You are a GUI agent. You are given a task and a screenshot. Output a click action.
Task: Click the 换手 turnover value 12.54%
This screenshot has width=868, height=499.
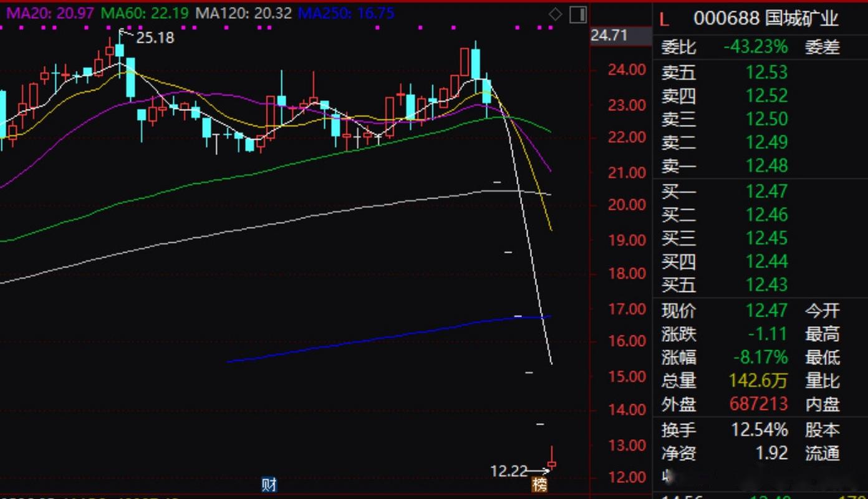759,430
